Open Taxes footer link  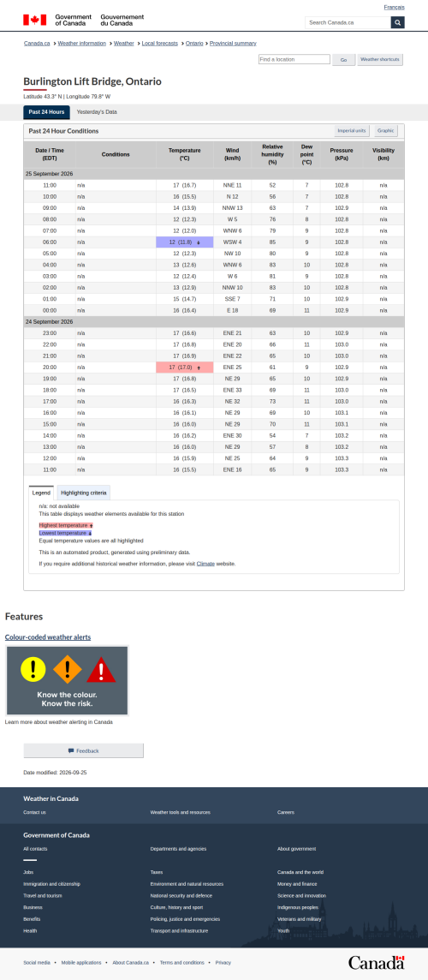[x=157, y=872]
